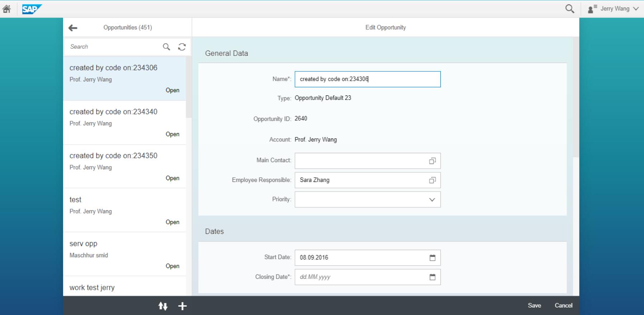Select the 'test' opportunity

pyautogui.click(x=125, y=211)
